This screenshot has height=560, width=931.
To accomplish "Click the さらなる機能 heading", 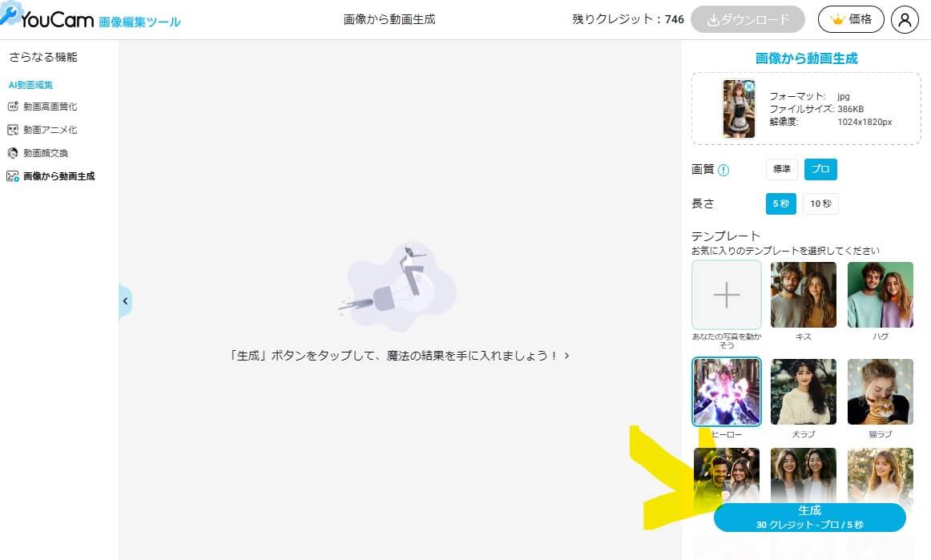I will [42, 57].
